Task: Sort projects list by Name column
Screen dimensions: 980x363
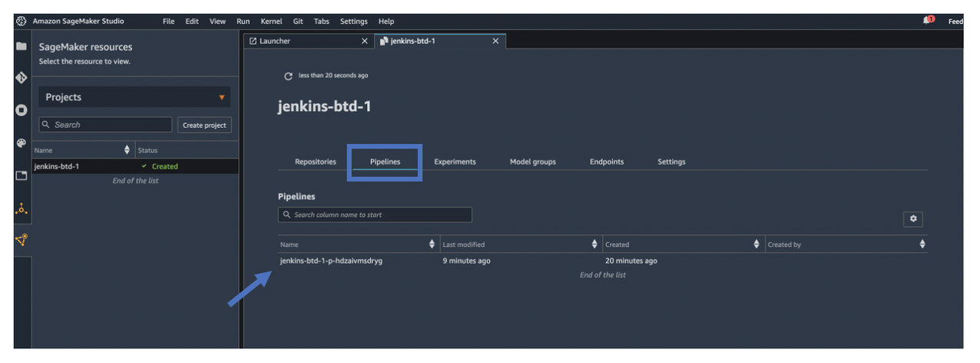Action: [x=127, y=150]
